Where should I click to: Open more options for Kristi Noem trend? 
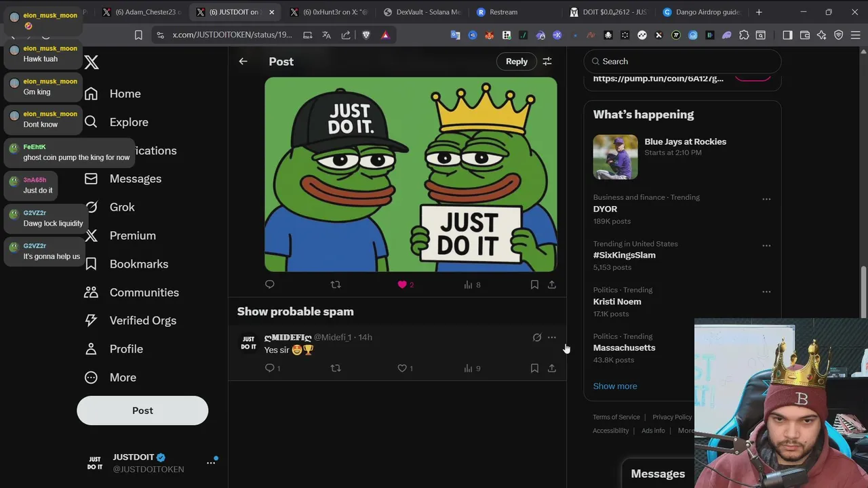tap(766, 291)
